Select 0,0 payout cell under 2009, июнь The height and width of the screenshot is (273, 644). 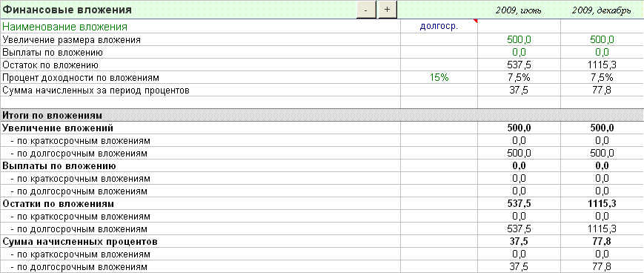click(x=519, y=53)
